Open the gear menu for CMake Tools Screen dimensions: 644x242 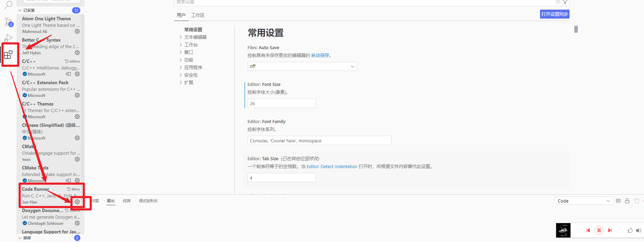point(77,180)
